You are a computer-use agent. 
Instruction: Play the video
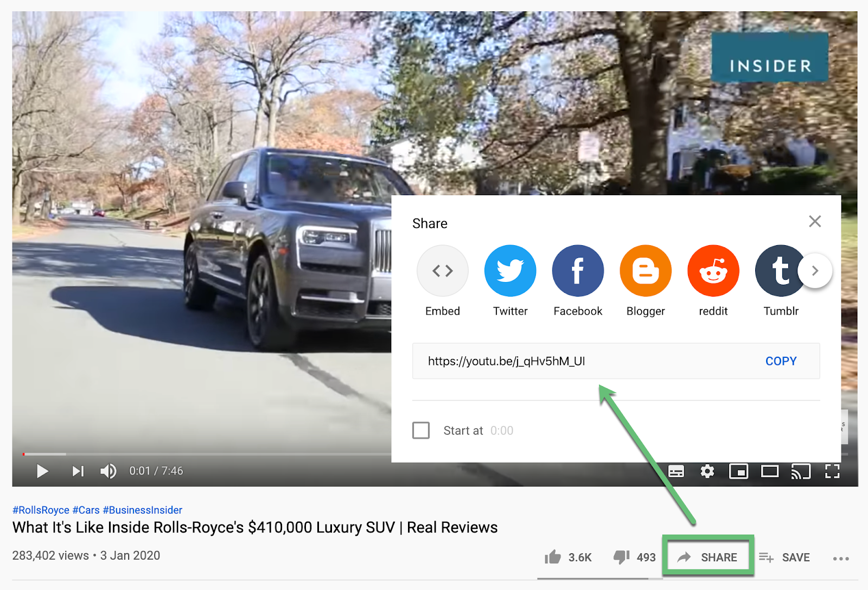tap(42, 471)
